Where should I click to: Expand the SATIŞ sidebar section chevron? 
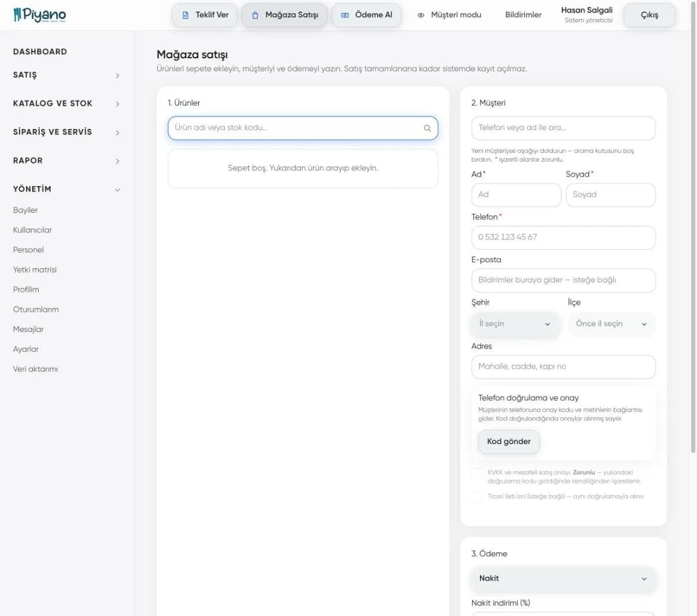click(117, 76)
